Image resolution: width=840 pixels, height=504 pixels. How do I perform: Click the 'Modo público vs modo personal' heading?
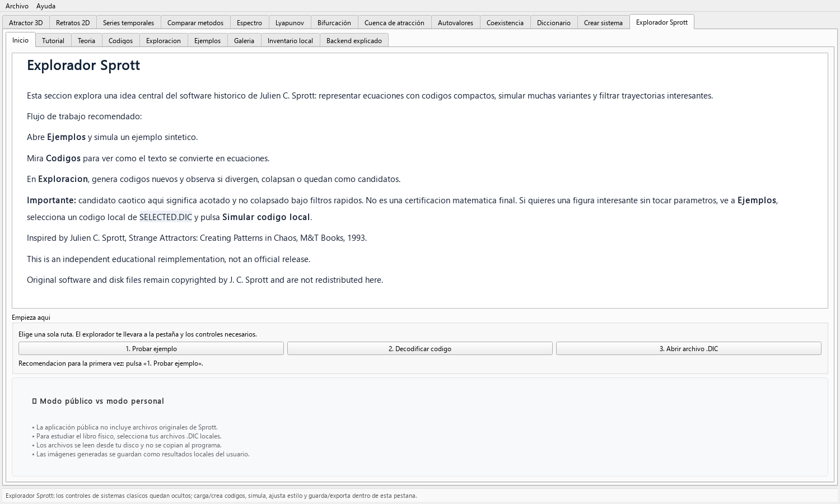pyautogui.click(x=99, y=401)
